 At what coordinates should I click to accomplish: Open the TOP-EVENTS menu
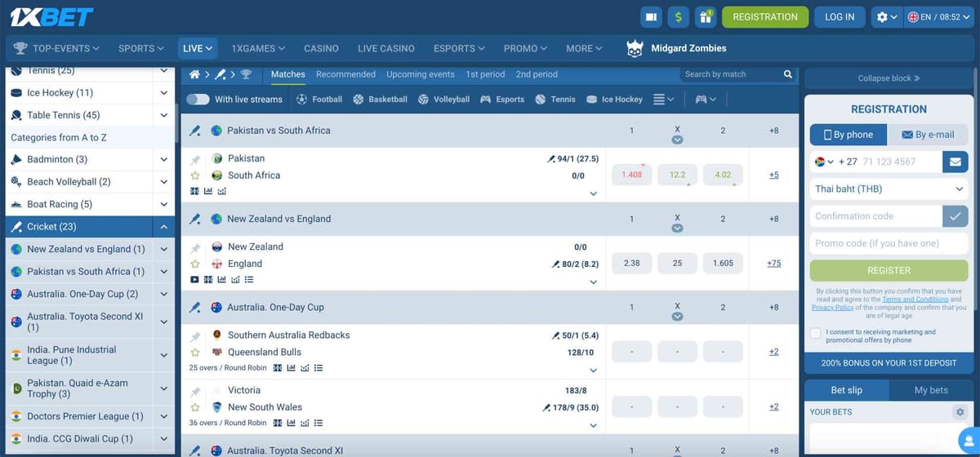tap(57, 48)
